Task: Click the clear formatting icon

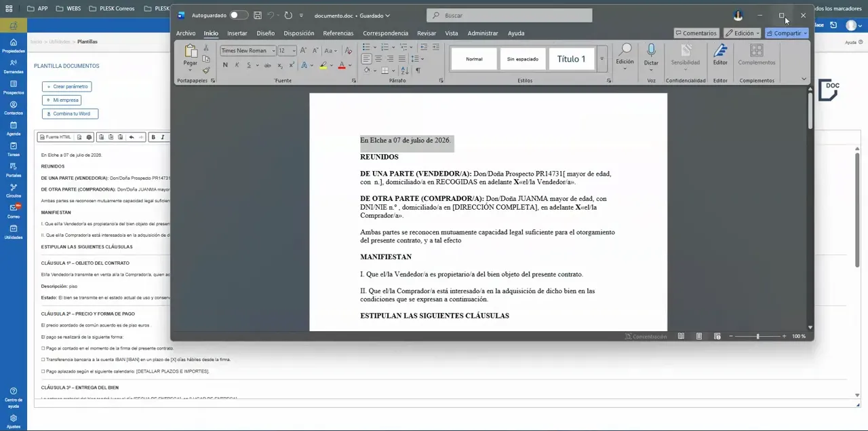Action: [348, 50]
